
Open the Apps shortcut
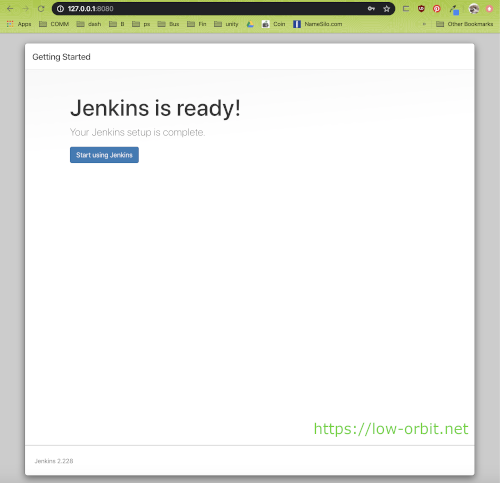pos(19,24)
